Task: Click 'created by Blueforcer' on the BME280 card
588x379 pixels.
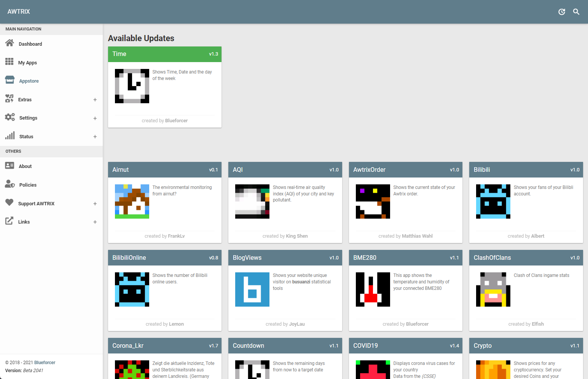Action: (406, 324)
